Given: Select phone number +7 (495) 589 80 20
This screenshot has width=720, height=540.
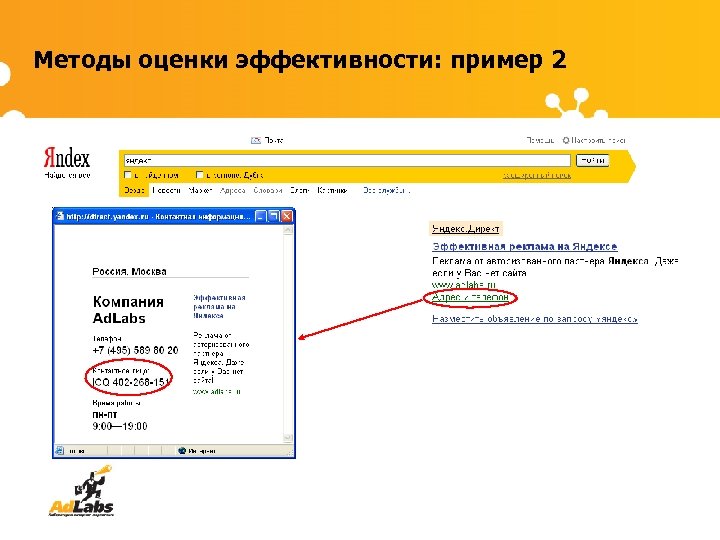Looking at the screenshot, I should coord(135,350).
